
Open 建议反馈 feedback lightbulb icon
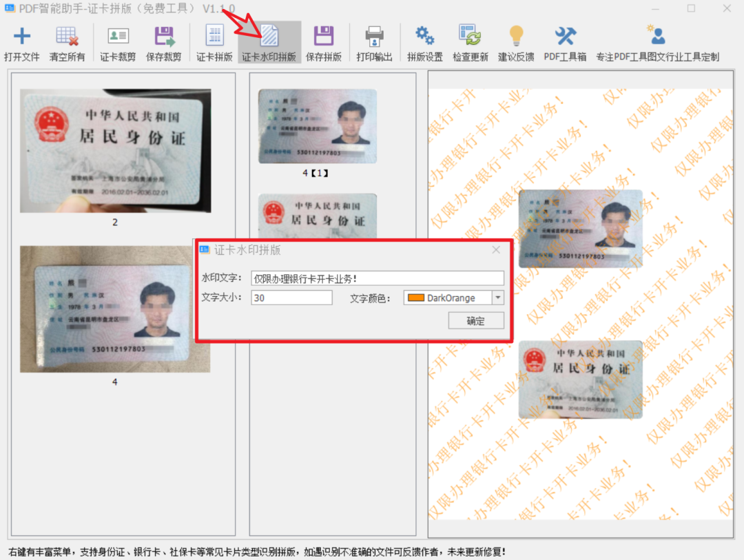coord(516,37)
